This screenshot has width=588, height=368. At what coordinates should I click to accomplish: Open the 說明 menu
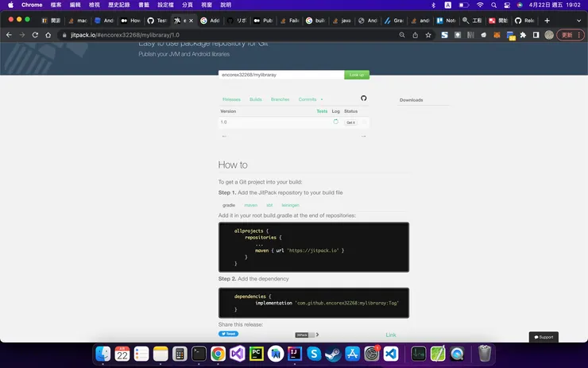(226, 5)
